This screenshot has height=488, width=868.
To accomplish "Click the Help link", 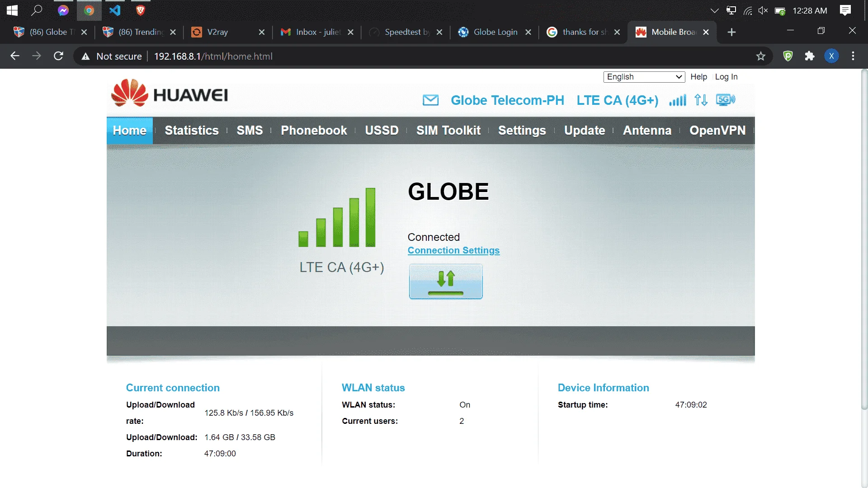I will 698,77.
